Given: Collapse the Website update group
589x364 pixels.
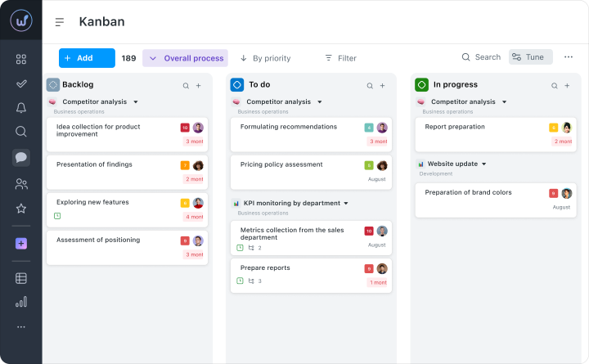Looking at the screenshot, I should pyautogui.click(x=483, y=164).
